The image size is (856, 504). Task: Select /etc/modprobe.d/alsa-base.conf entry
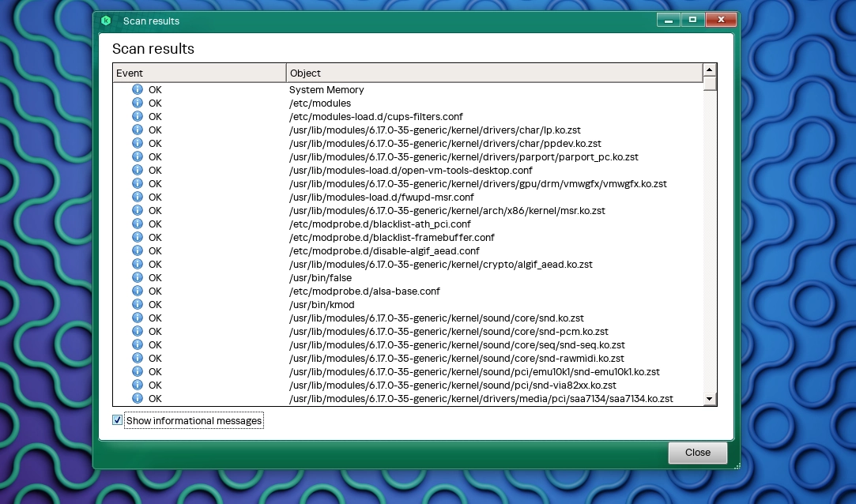(364, 291)
